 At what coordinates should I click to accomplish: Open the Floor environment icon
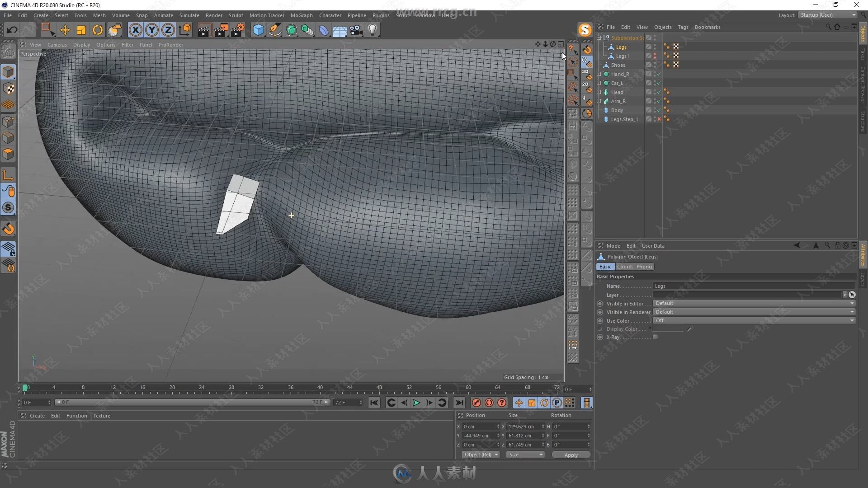click(x=340, y=30)
